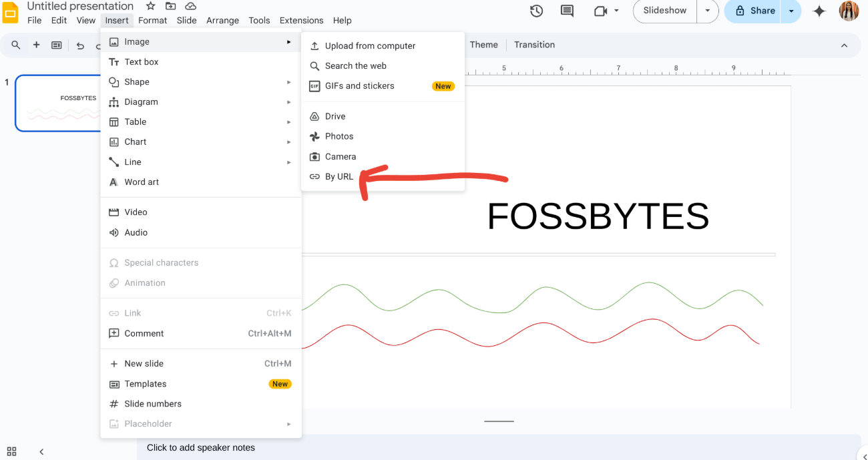Open the grid view icon
The width and height of the screenshot is (868, 460).
(11, 451)
